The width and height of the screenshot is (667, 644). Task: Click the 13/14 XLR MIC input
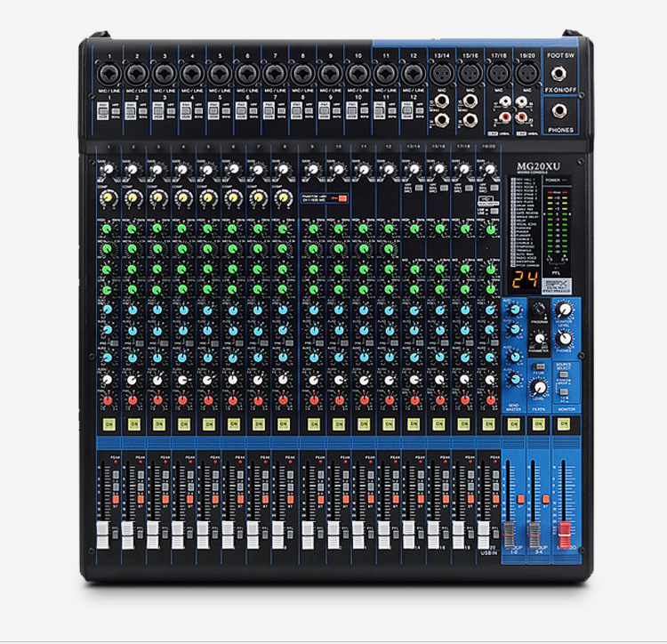coord(442,74)
